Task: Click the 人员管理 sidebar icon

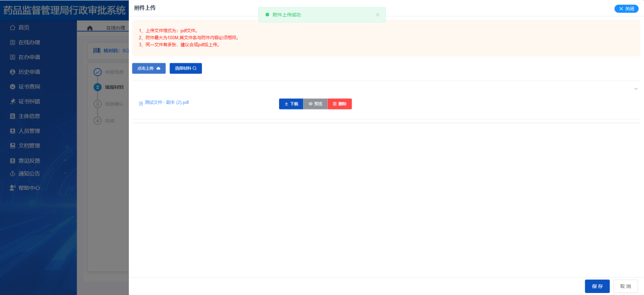Action: [x=13, y=131]
